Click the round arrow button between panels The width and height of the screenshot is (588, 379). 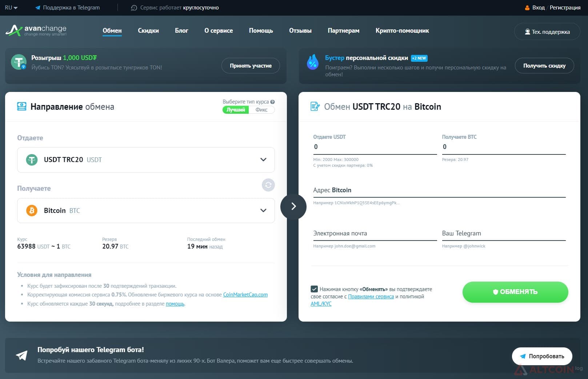(x=293, y=206)
